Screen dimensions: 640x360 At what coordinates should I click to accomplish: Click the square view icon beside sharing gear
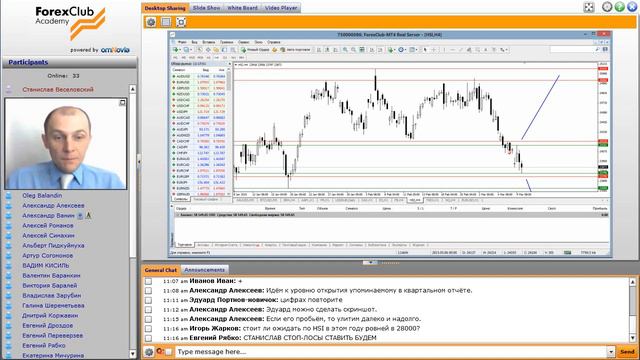click(x=166, y=22)
